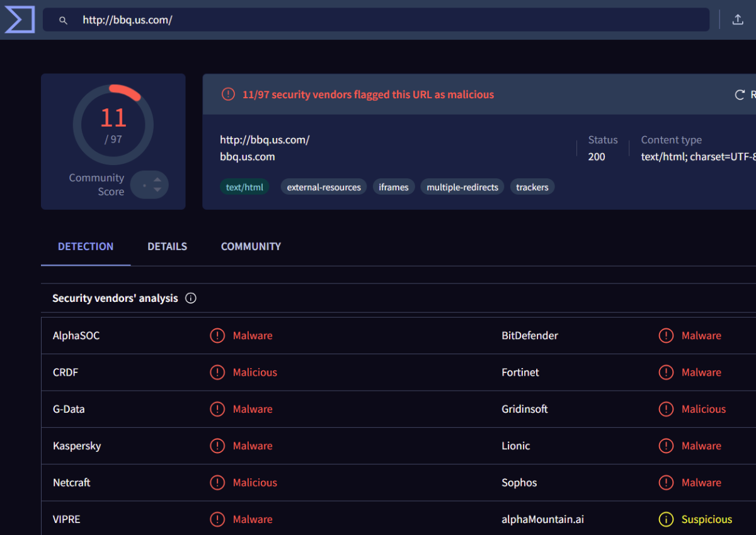Click the Malware verdict for Kaspersky
756x535 pixels.
[253, 446]
